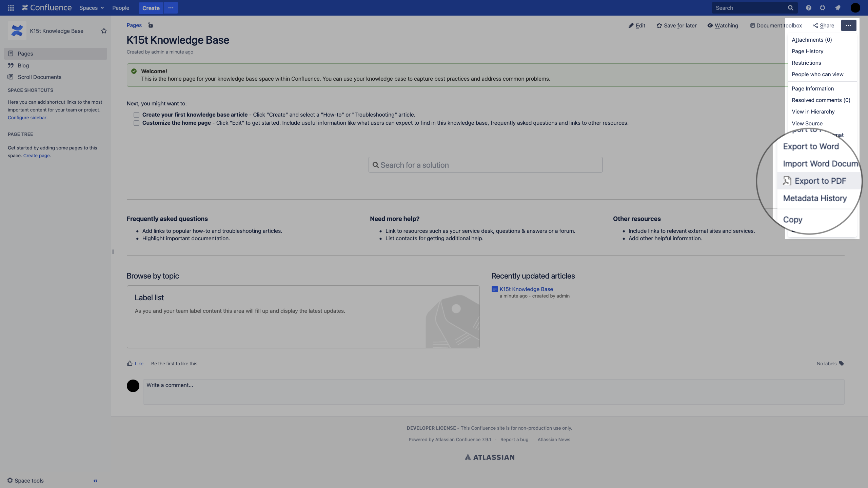
Task: Open the app switcher grid icon
Action: click(10, 7)
